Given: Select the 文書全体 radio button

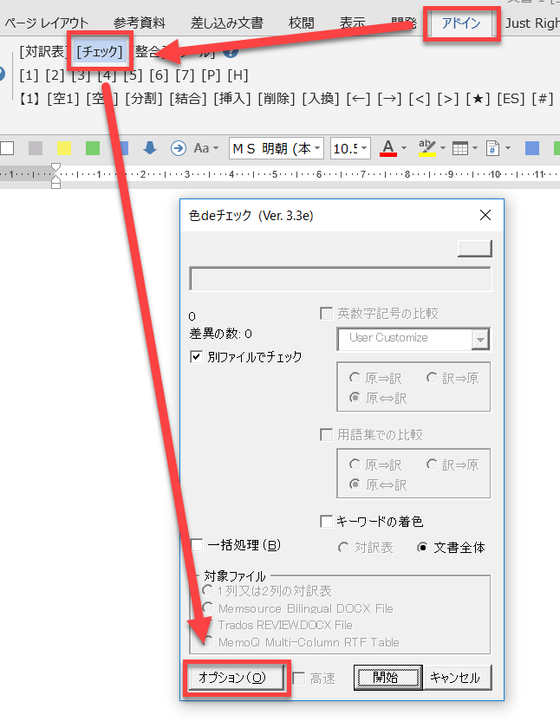Looking at the screenshot, I should [423, 548].
